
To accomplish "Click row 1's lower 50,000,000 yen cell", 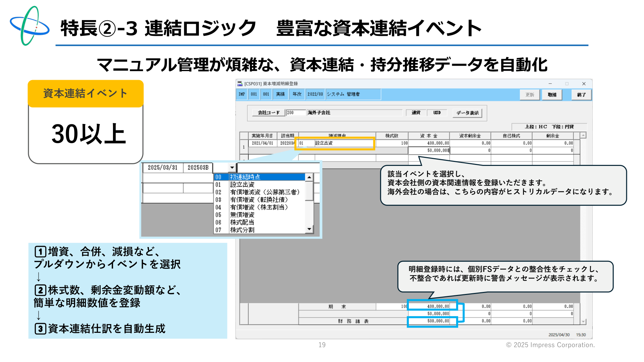I will 429,150.
